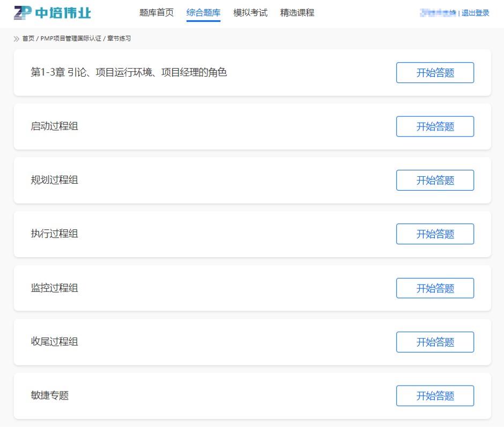Screen dimensions: 504x427
Task: Click 开始答题 beside 执行过程组
Action: [x=435, y=234]
